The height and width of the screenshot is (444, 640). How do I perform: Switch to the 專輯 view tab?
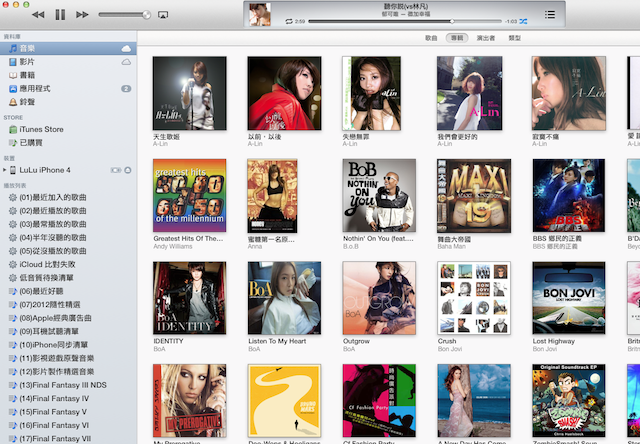(x=457, y=38)
